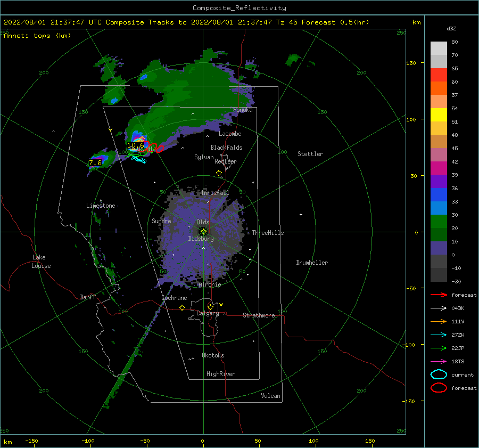This screenshot has height=448, width=479.
Task: Click the Didsbury town label
Action: 201,239
